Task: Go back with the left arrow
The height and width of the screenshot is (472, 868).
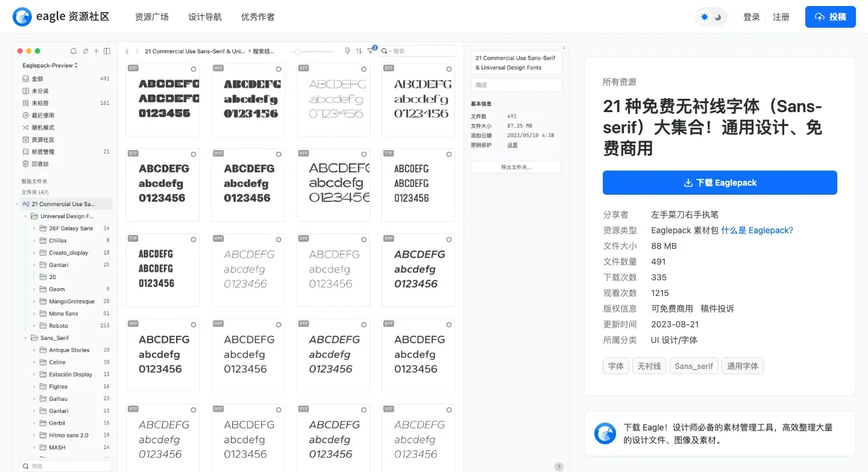Action: (x=127, y=51)
